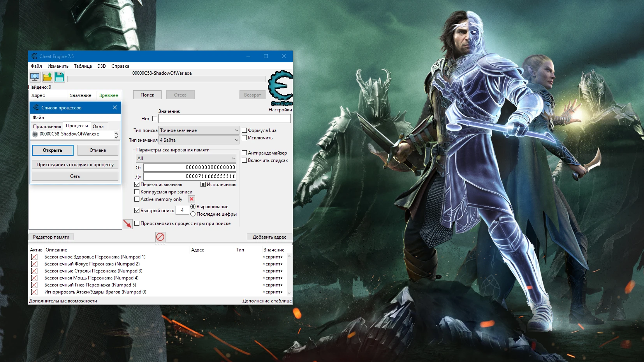
Task: Switch to the Приложения tab
Action: (47, 126)
